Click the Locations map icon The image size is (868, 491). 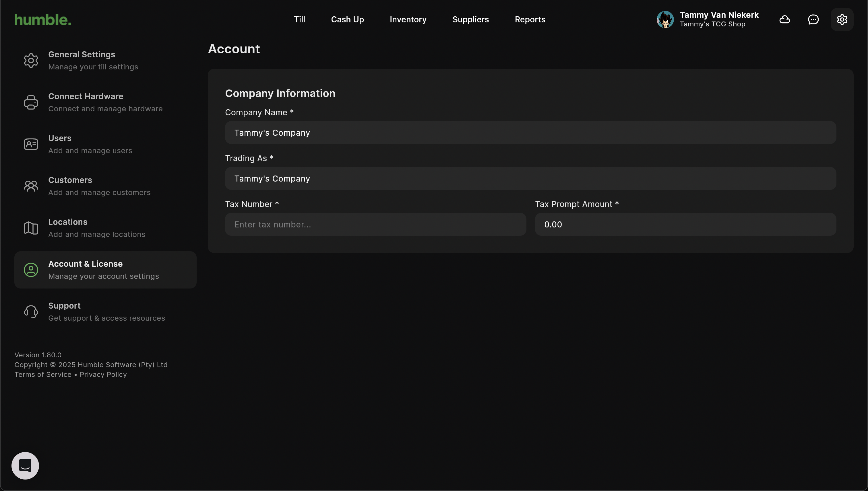pyautogui.click(x=31, y=228)
